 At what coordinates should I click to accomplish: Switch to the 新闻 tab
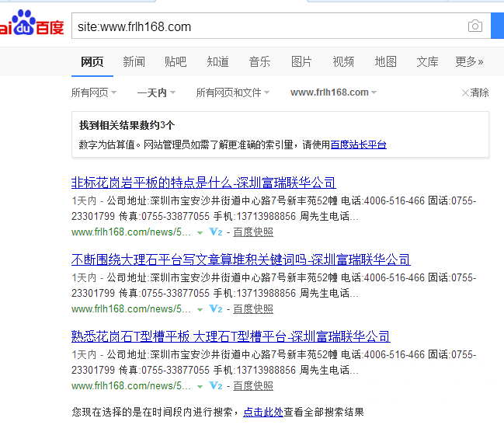pyautogui.click(x=134, y=61)
